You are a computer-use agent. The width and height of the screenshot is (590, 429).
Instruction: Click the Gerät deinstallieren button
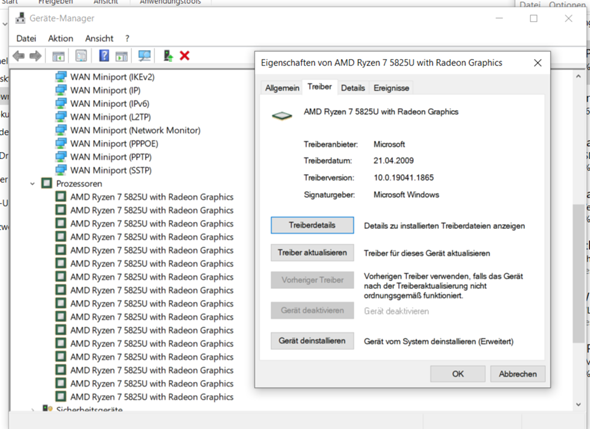[312, 341]
